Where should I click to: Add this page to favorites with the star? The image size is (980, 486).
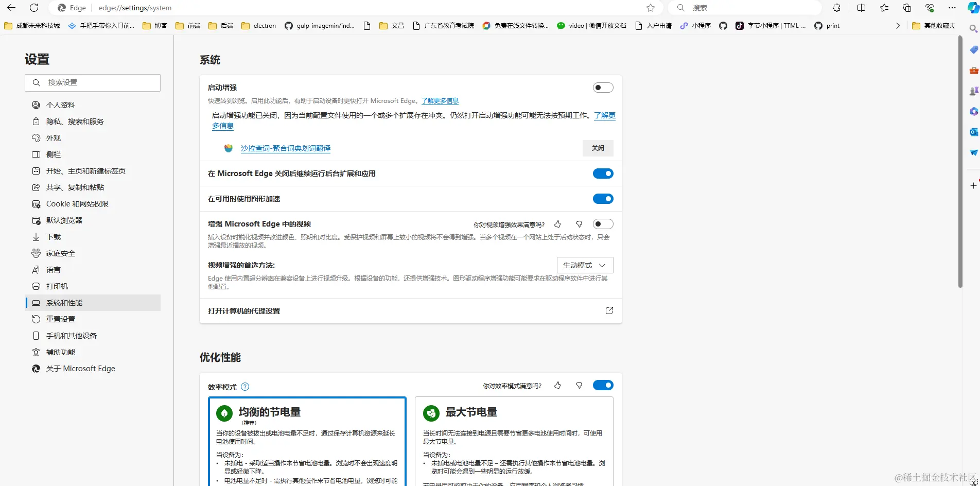[x=651, y=8]
